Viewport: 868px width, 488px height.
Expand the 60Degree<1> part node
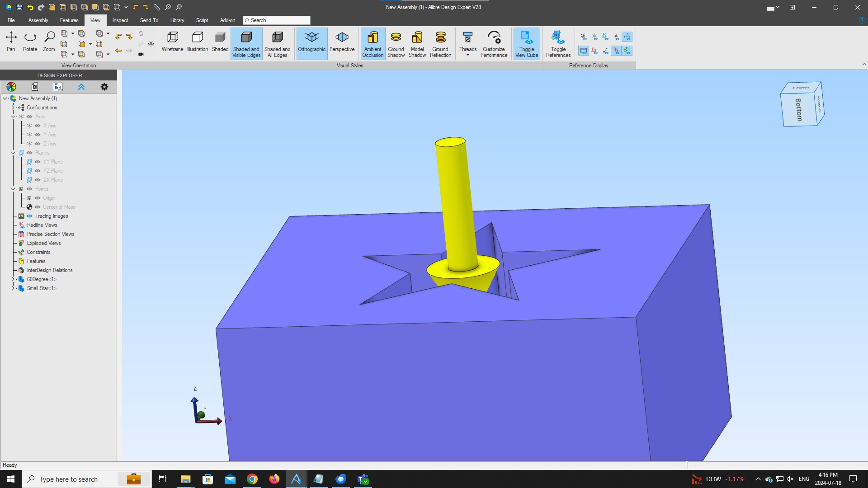13,279
